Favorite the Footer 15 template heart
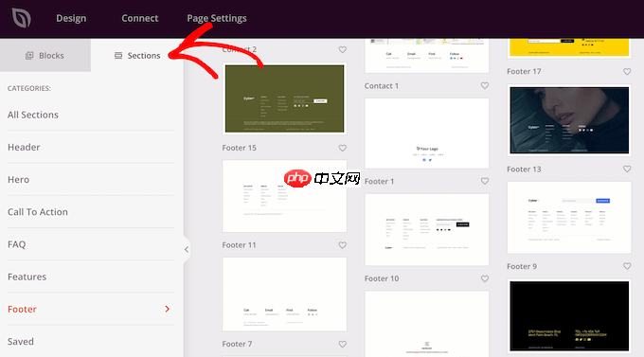644x357 pixels. [x=342, y=148]
